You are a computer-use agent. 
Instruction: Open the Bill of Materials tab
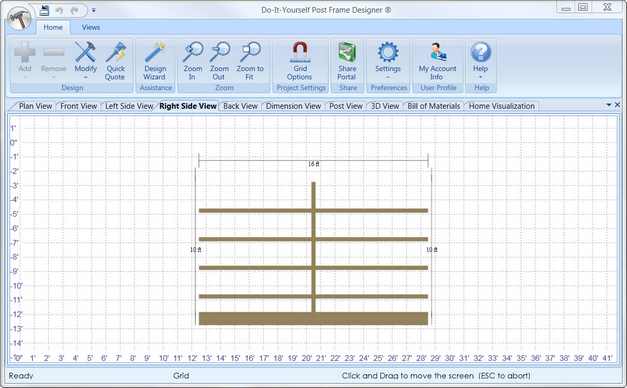click(x=433, y=106)
